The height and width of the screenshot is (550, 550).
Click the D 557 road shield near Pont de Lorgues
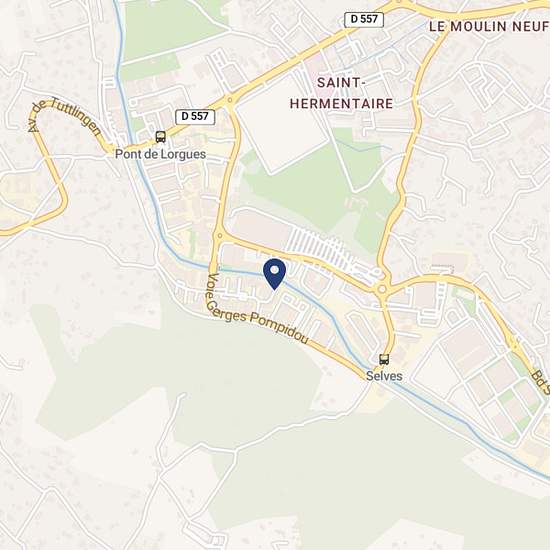click(195, 116)
